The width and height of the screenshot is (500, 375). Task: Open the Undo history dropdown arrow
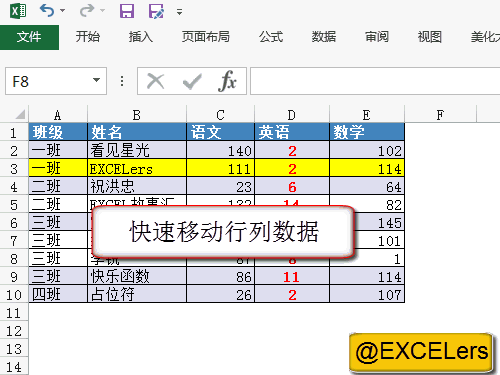[x=62, y=11]
